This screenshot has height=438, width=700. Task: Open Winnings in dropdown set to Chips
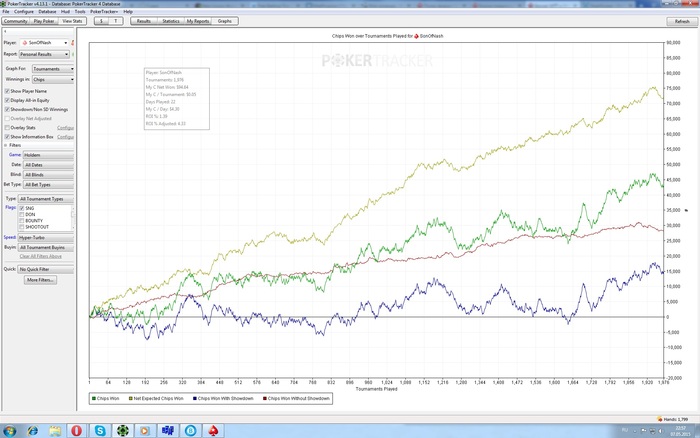tap(53, 79)
